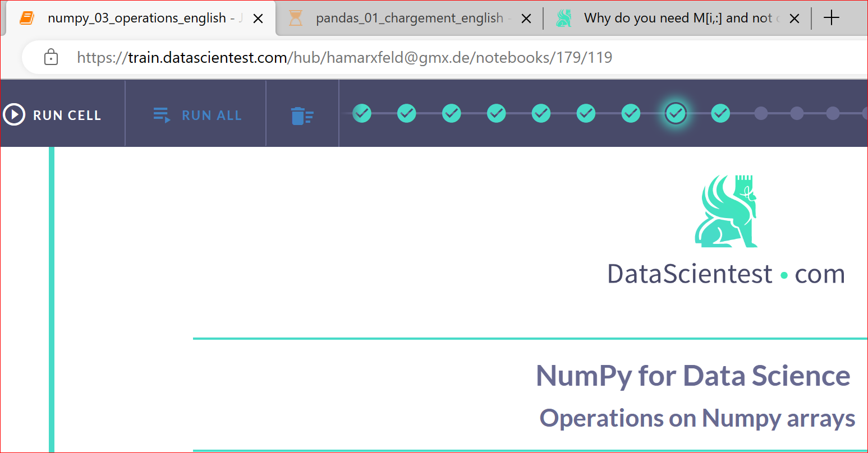
Task: Close the pandas_01_chargement_english tab
Action: click(526, 19)
